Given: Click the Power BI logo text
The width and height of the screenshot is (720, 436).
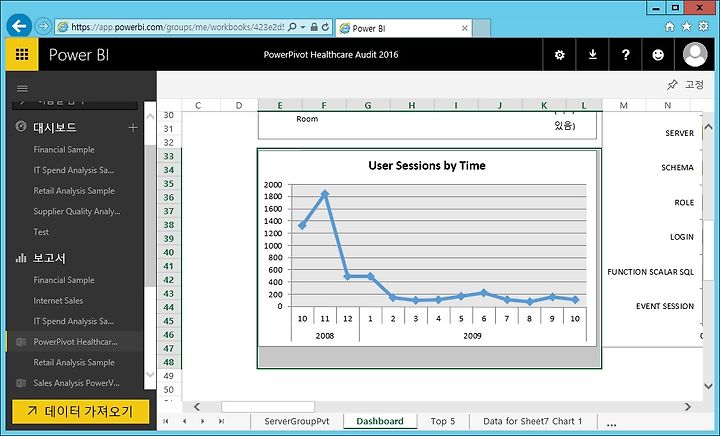Looking at the screenshot, I should [x=79, y=55].
